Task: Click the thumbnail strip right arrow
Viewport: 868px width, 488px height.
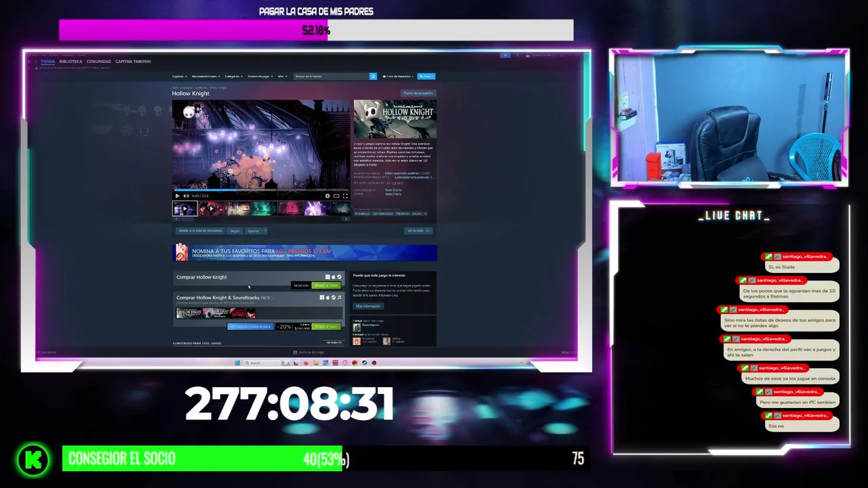Action: (346, 219)
